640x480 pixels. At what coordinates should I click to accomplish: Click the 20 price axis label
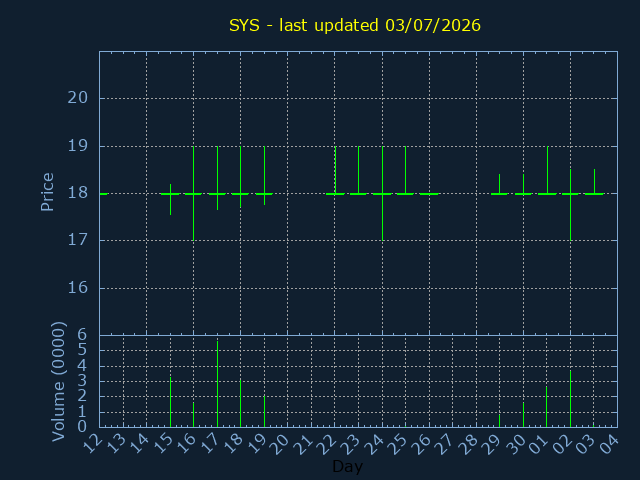(x=78, y=98)
